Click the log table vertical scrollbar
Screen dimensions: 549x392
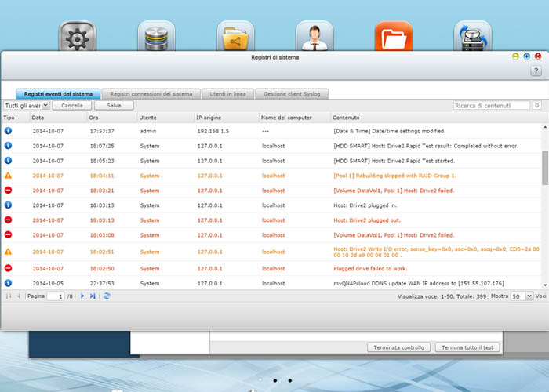pyautogui.click(x=544, y=169)
